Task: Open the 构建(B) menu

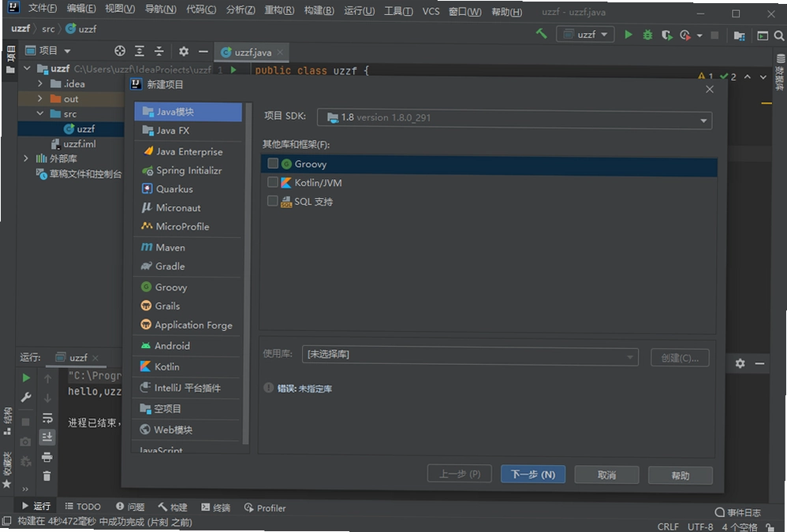Action: pyautogui.click(x=319, y=10)
